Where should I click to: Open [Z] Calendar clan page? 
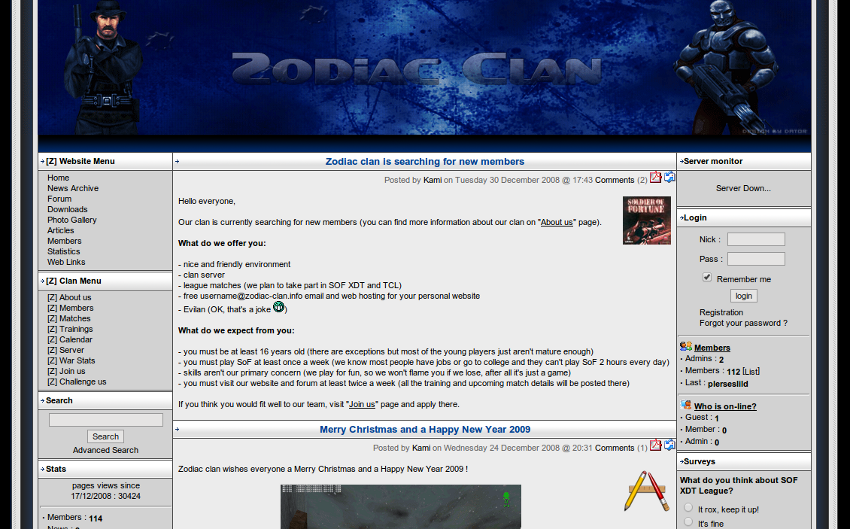click(x=70, y=340)
